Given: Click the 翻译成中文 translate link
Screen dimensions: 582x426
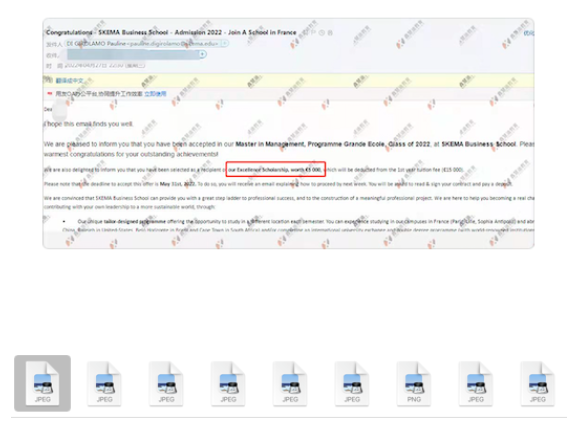Looking at the screenshot, I should tap(69, 81).
